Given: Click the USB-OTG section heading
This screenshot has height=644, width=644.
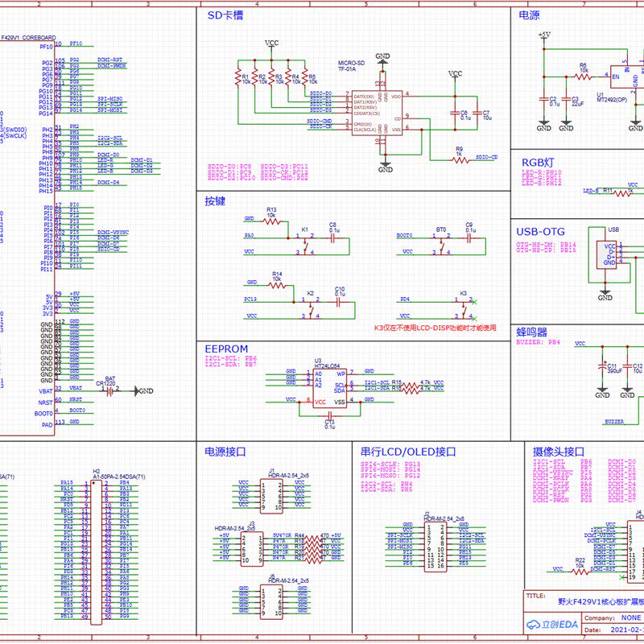Looking at the screenshot, I should click(x=540, y=232).
